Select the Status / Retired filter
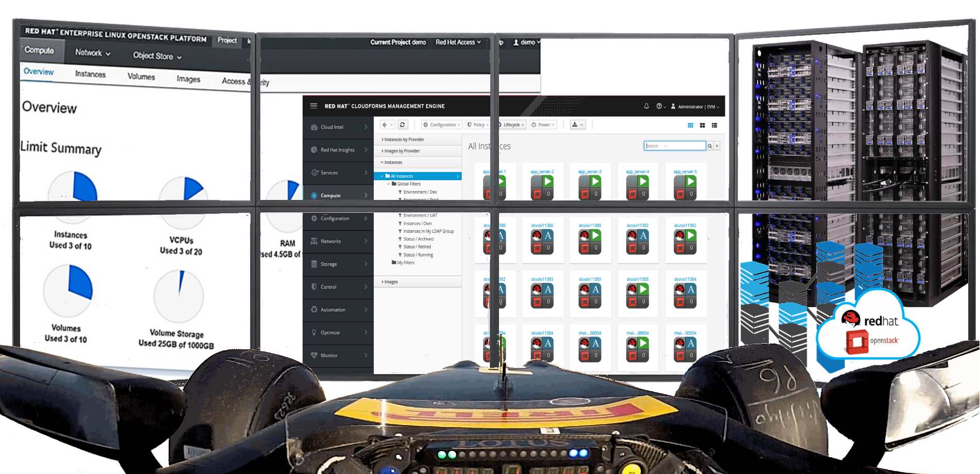Image resolution: width=980 pixels, height=474 pixels. point(414,247)
